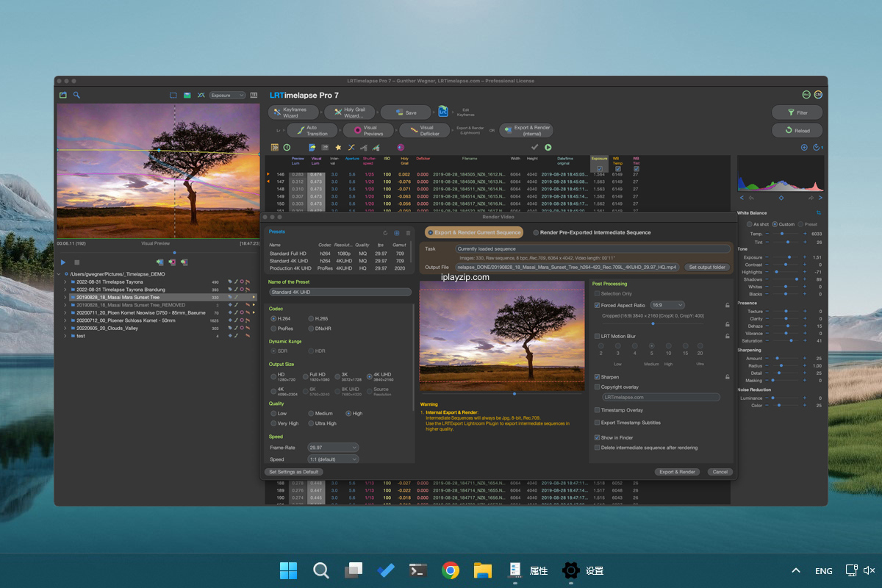
Task: Open Windows Start menu
Action: pos(289,570)
